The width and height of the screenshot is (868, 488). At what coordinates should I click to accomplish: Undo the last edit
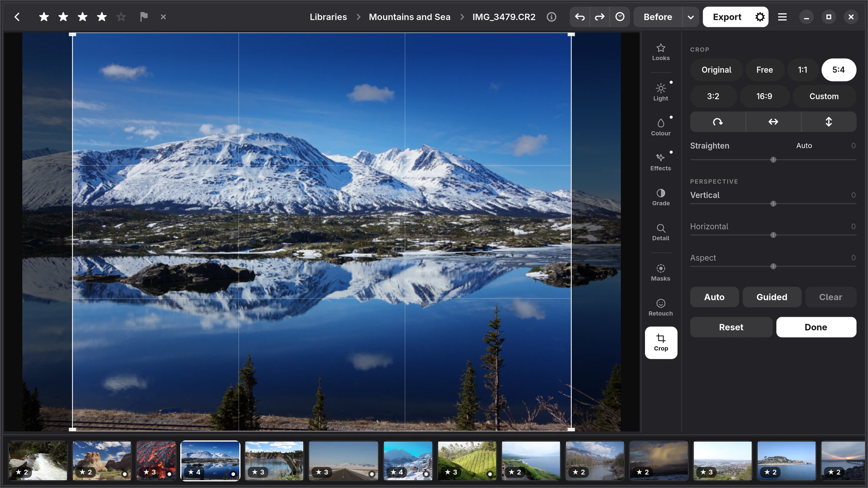coord(580,17)
